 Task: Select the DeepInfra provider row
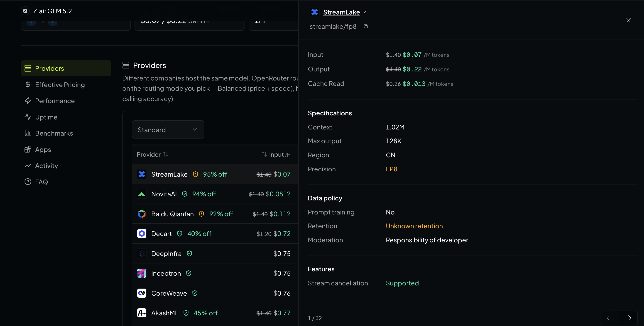pos(215,253)
